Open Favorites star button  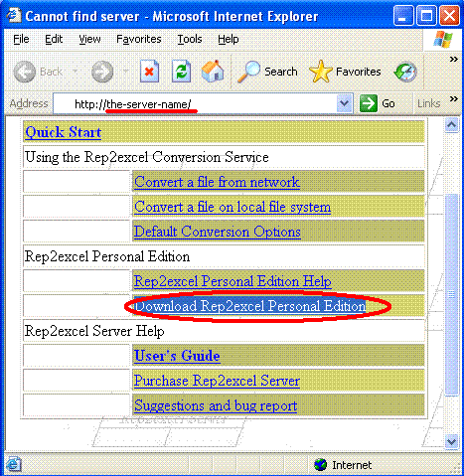click(345, 72)
